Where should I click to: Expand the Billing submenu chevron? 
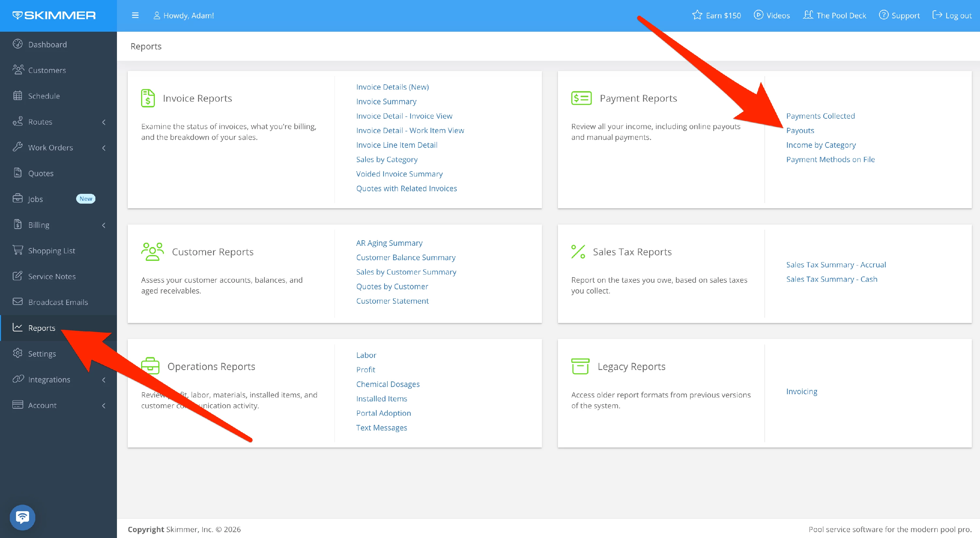(104, 225)
